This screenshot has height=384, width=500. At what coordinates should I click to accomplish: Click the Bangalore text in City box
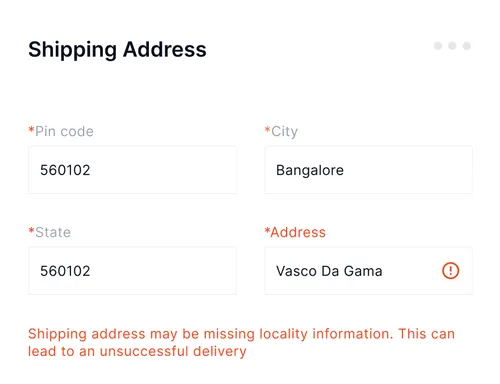tap(310, 171)
